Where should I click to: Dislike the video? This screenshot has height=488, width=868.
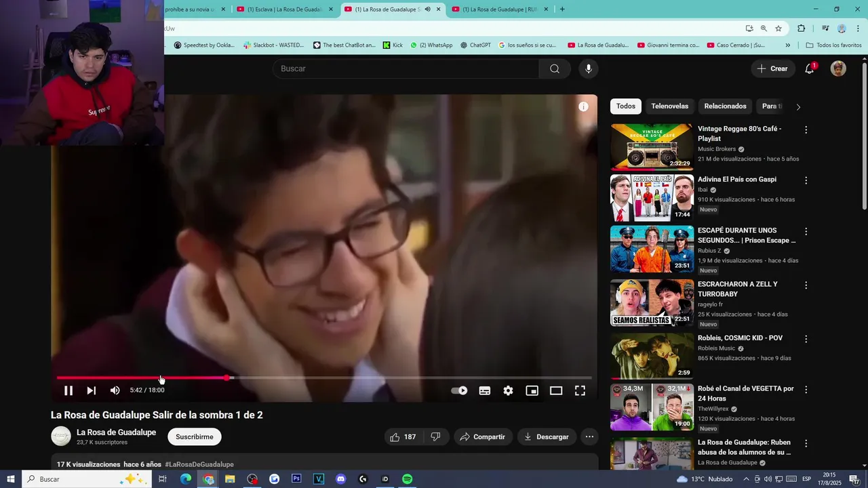click(x=436, y=436)
